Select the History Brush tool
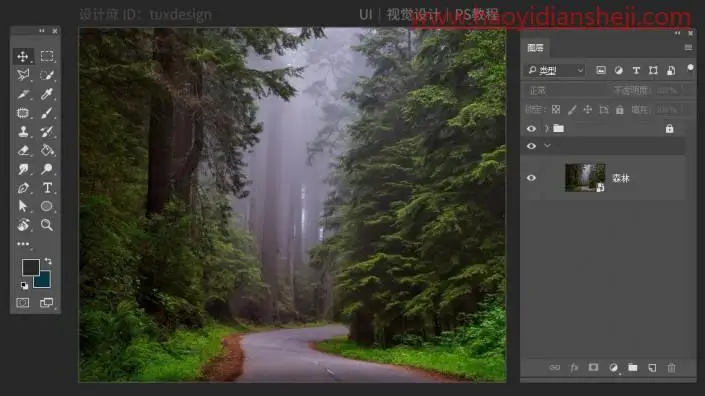 (47, 131)
